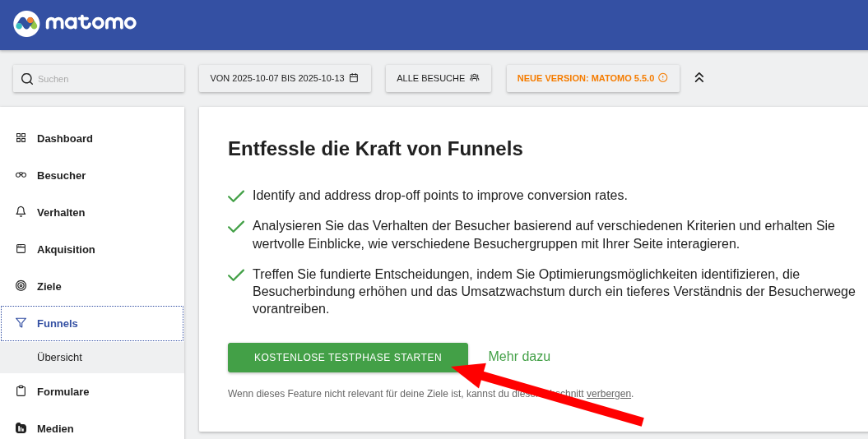Open the Übersicht submenu item

tap(59, 358)
